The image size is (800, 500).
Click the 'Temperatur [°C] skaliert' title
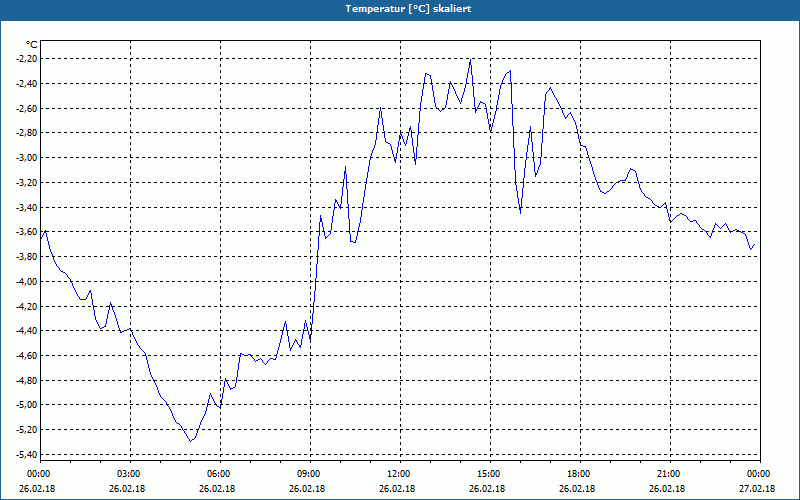tap(408, 9)
